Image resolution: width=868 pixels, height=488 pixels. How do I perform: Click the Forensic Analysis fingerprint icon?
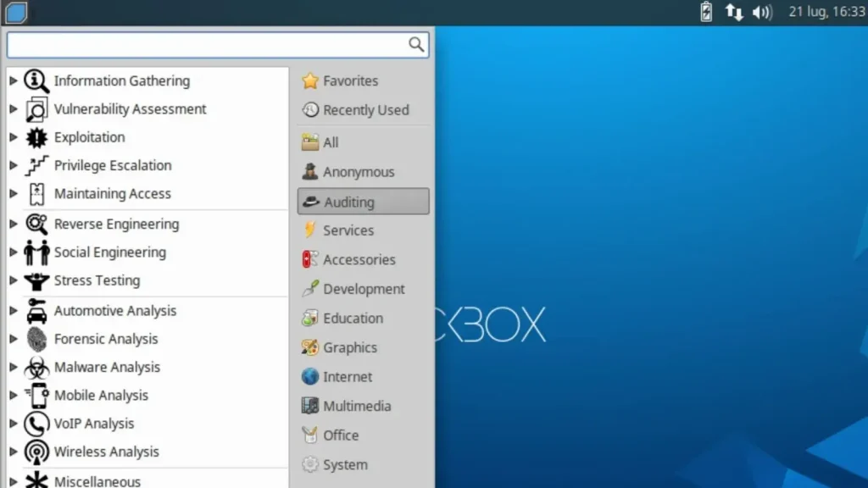(x=36, y=339)
